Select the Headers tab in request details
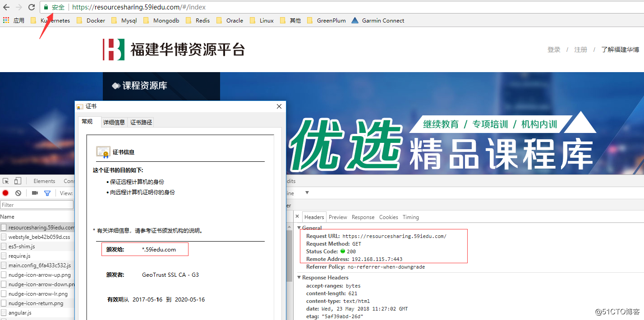The image size is (644, 320). click(x=314, y=217)
